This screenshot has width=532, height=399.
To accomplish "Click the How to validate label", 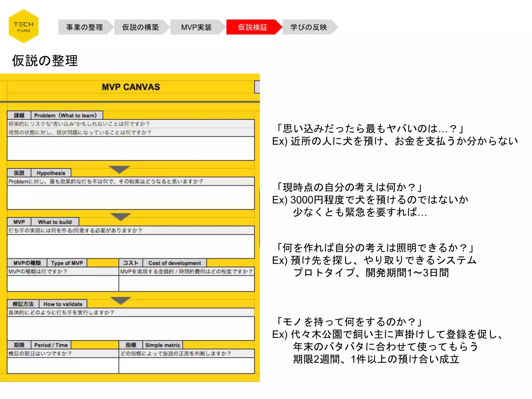I will pyautogui.click(x=63, y=304).
